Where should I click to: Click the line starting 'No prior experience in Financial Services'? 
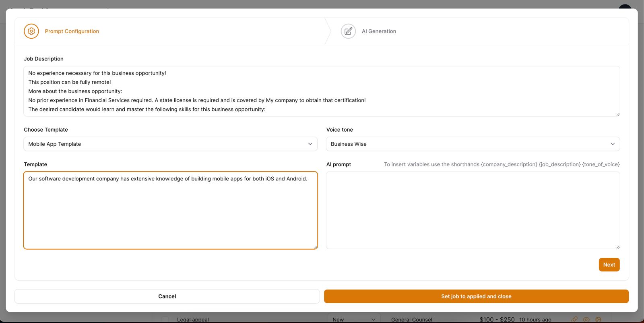pos(197,100)
